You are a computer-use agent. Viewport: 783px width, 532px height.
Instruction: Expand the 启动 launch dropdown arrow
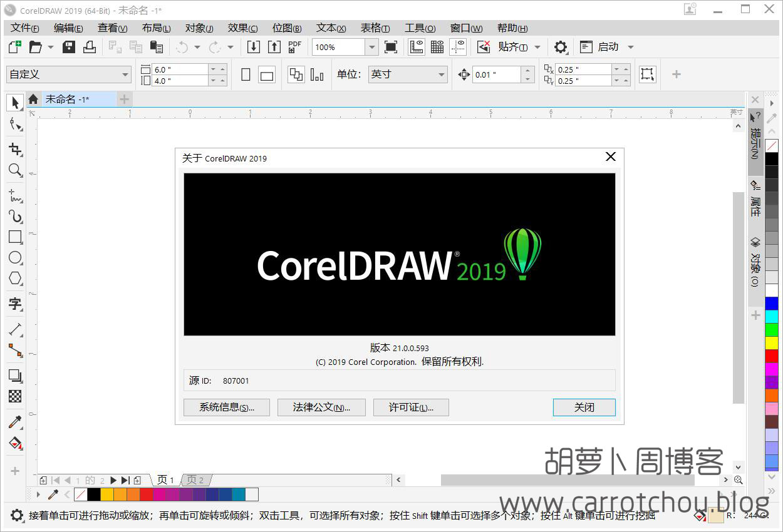point(631,47)
